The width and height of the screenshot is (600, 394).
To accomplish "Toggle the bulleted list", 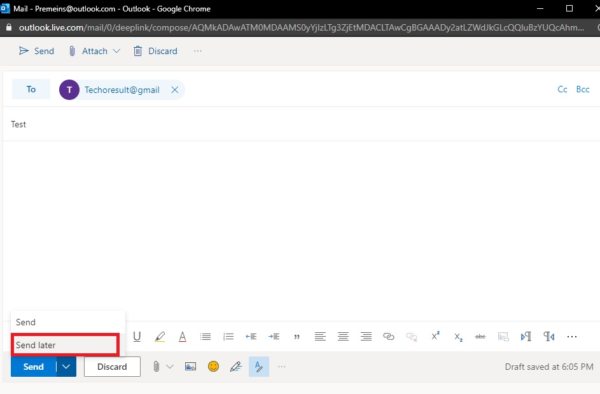I will tap(205, 337).
